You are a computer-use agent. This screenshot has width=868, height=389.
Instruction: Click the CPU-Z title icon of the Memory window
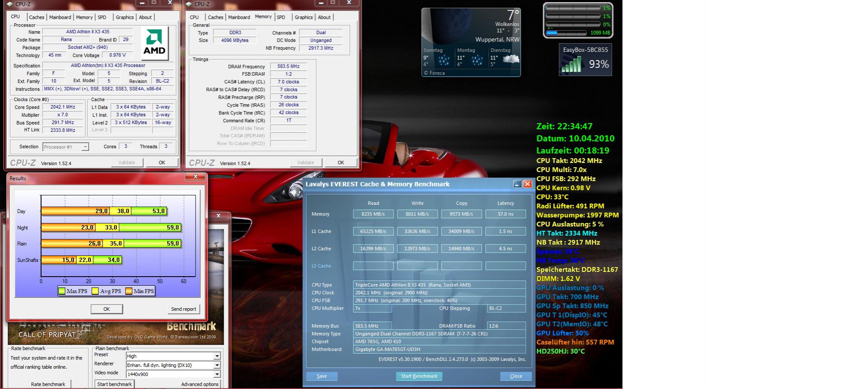(189, 4)
